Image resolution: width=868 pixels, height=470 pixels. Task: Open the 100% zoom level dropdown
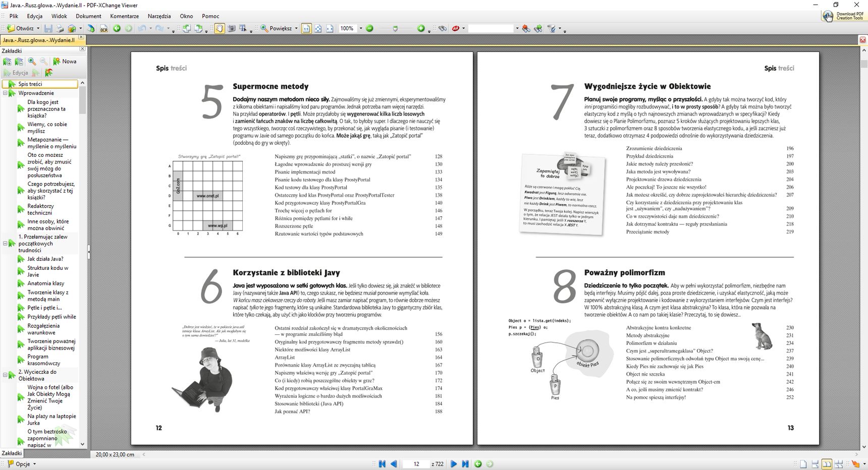click(x=361, y=29)
